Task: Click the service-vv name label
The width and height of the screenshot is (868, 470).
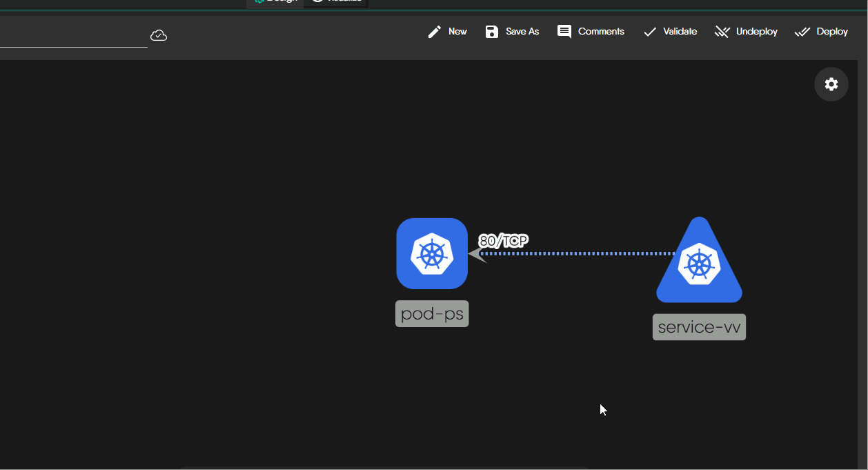Action: click(699, 326)
